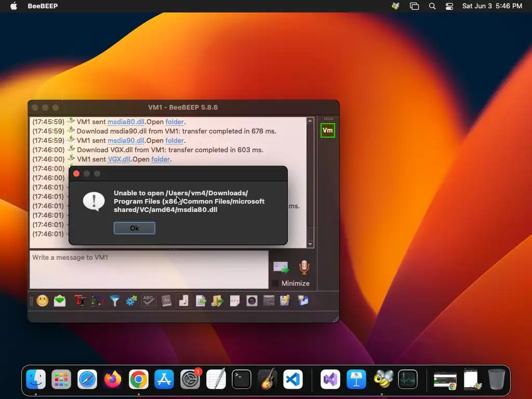Open Activity Monitor from the Dock
Screen dimensions: 532x399
(x=408, y=379)
